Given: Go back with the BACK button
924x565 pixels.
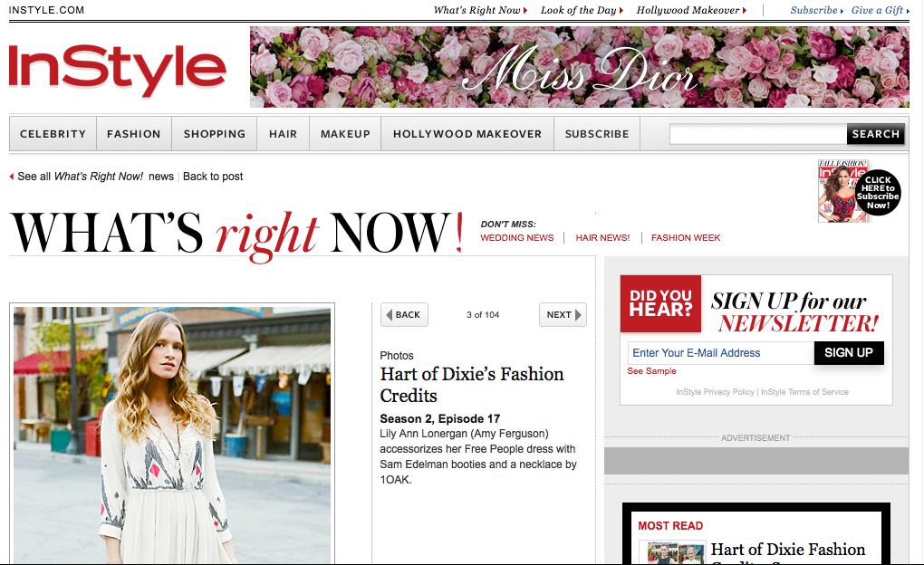Looking at the screenshot, I should tap(404, 314).
